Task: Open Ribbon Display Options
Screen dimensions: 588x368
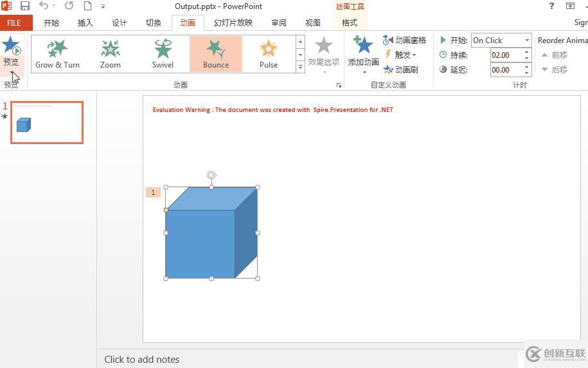Action: point(570,6)
